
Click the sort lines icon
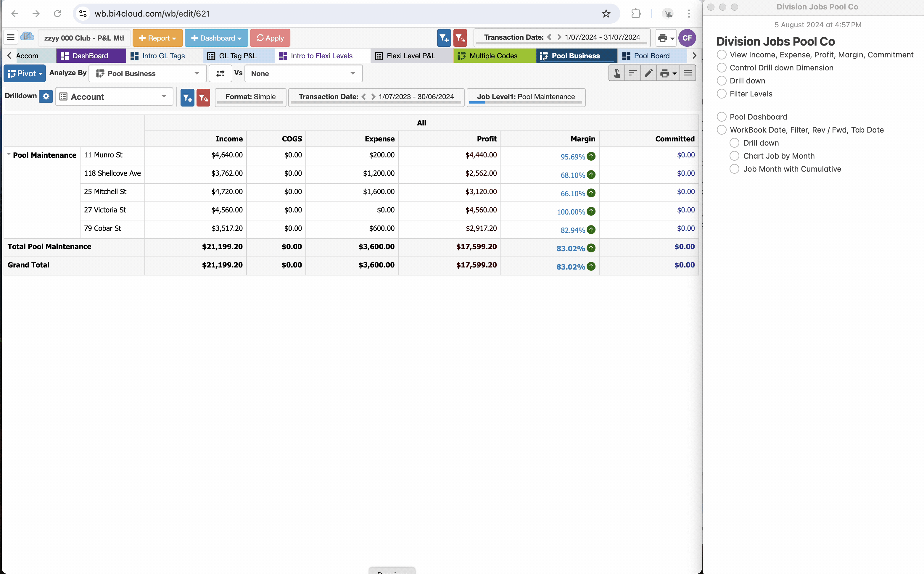632,73
